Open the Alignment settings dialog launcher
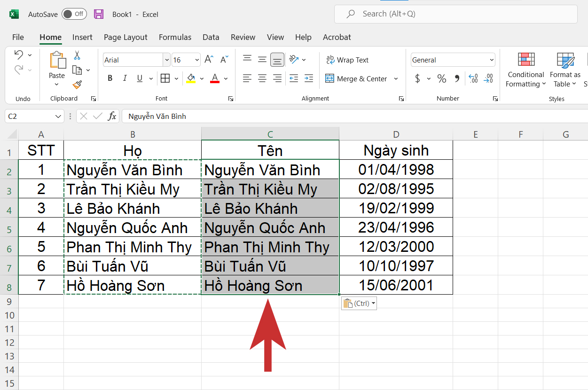The image size is (588, 390). 401,99
